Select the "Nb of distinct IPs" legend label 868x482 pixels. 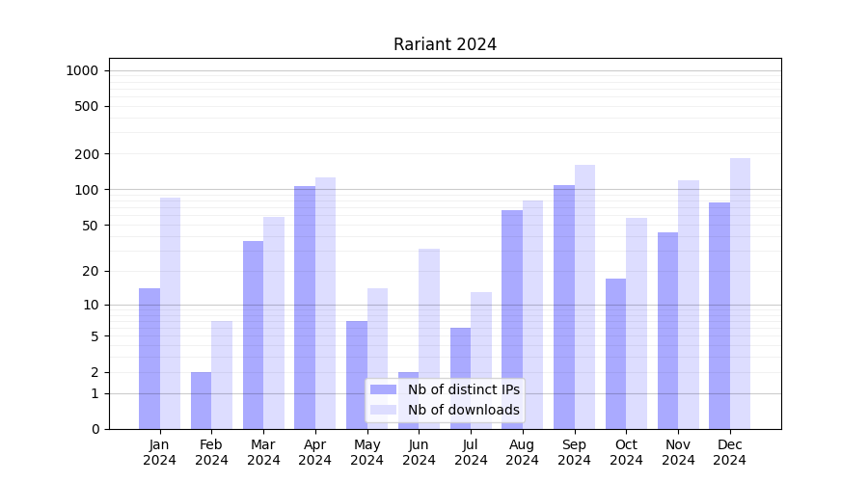[463, 389]
